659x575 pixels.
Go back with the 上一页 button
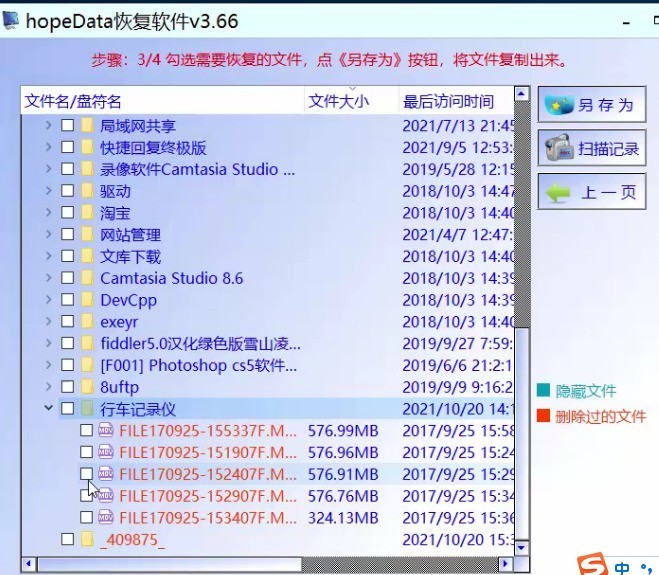tap(592, 192)
